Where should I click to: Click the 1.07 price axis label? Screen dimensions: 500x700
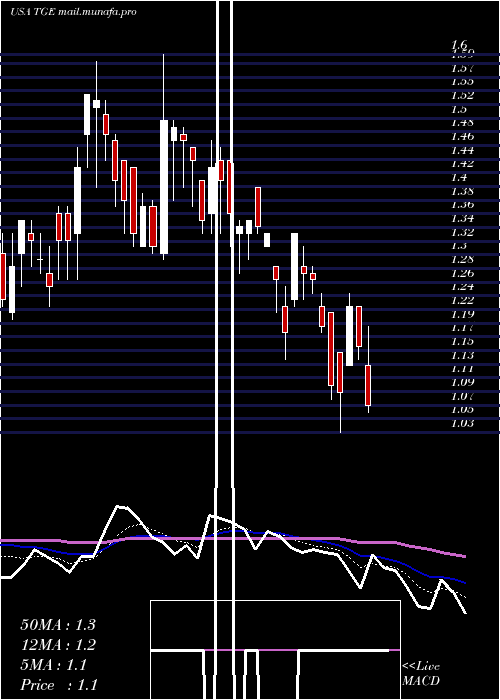462,396
